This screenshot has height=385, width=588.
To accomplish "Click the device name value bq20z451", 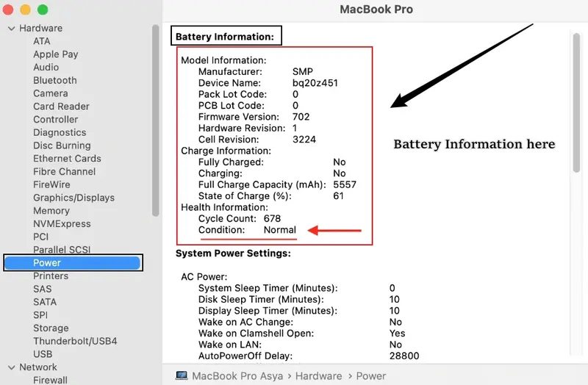I will click(315, 83).
